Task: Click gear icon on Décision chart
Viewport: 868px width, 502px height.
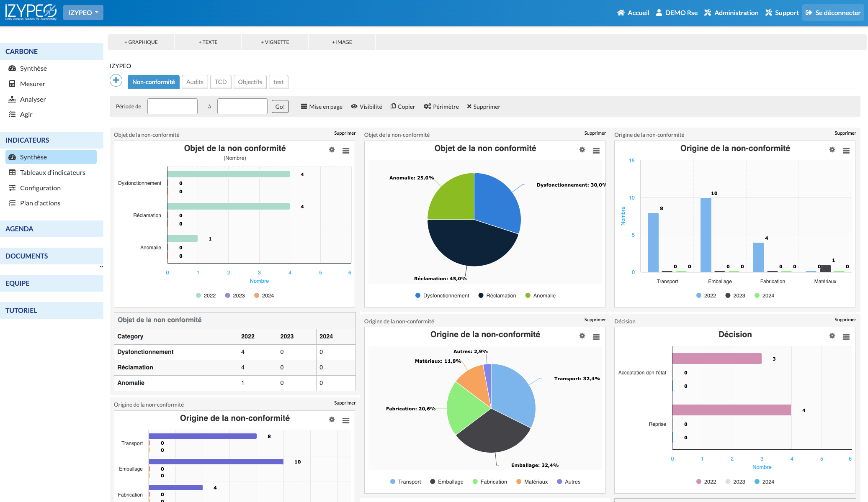Action: pos(832,336)
